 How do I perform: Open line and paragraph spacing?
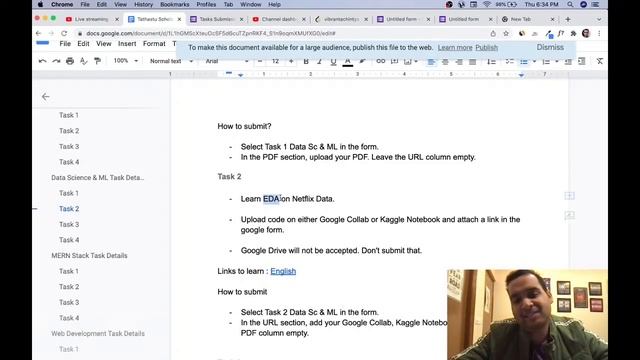pos(491,62)
